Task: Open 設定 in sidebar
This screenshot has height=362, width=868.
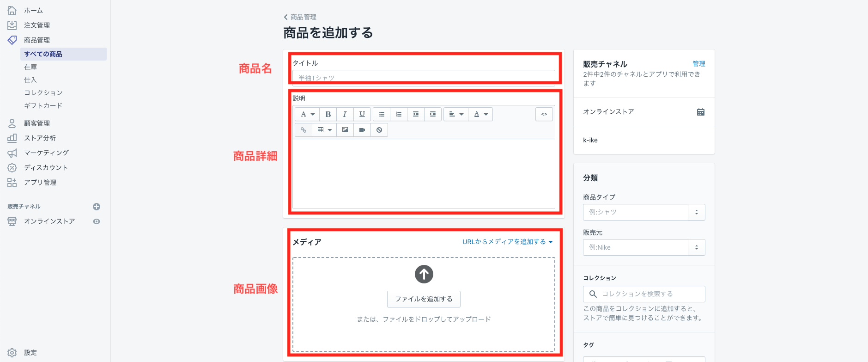Action: click(30, 352)
